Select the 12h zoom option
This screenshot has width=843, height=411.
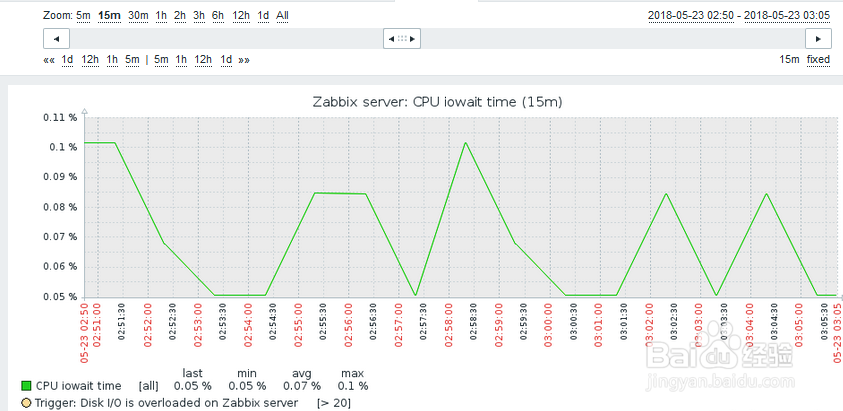coord(241,15)
